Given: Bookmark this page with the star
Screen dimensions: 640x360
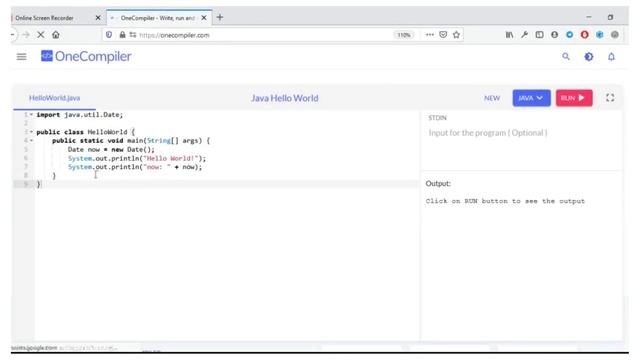Looking at the screenshot, I should coord(456,35).
